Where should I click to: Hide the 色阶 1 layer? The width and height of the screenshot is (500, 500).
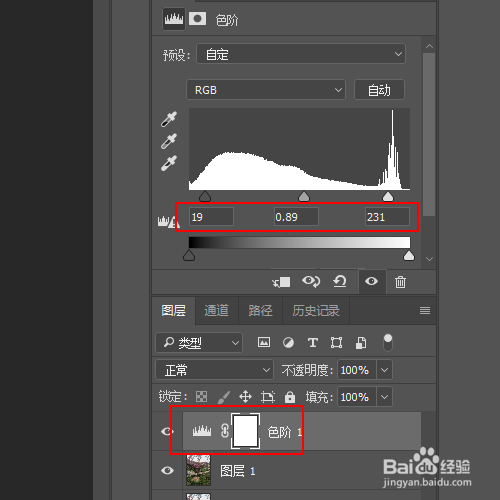[x=167, y=431]
